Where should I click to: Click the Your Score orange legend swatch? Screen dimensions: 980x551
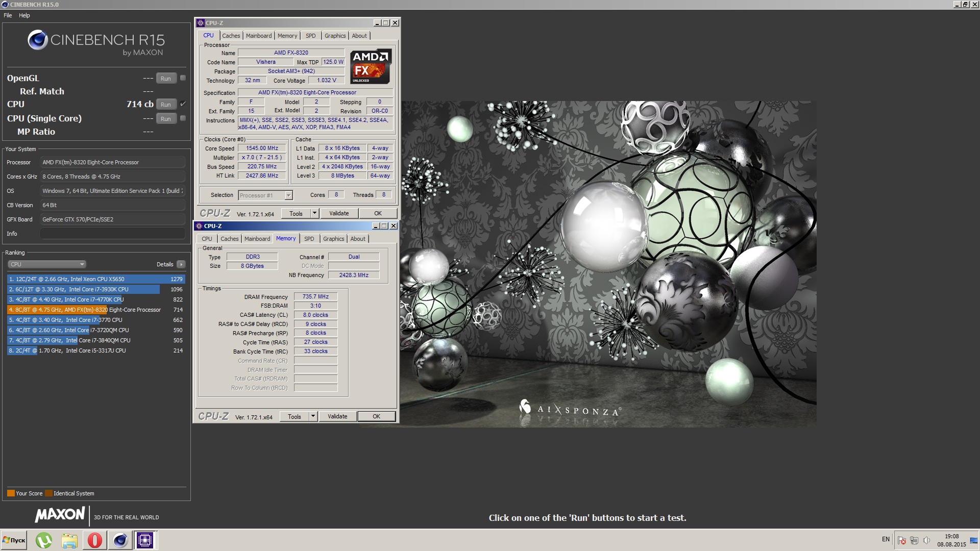[11, 493]
